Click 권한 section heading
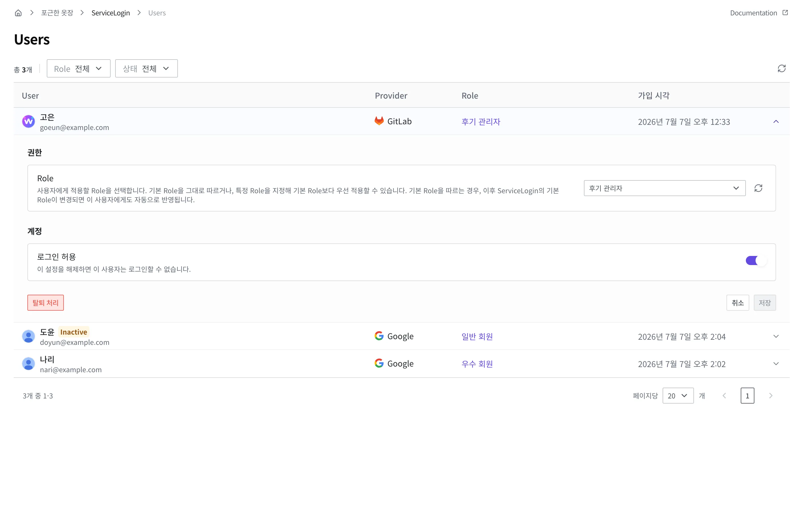 [x=35, y=152]
